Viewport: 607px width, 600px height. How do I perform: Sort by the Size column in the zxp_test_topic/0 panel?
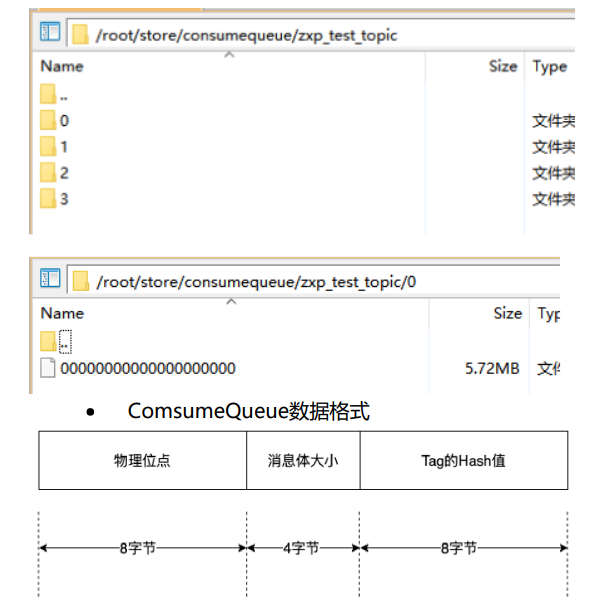507,313
